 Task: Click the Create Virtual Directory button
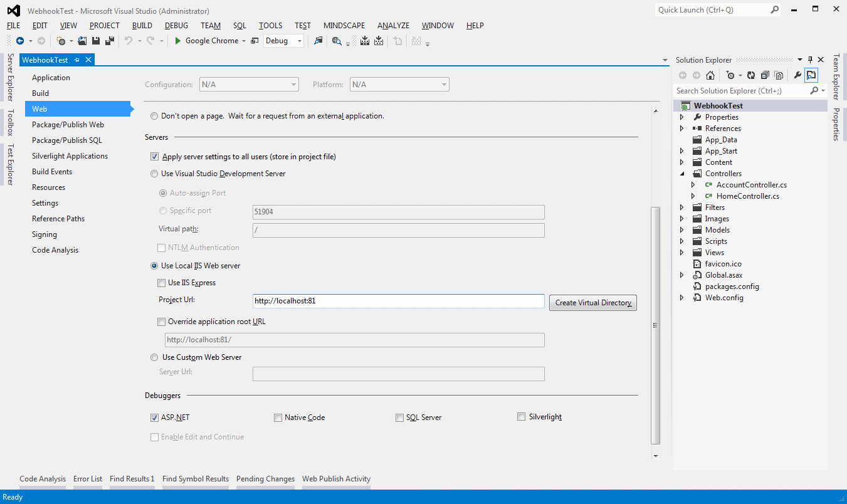point(592,302)
